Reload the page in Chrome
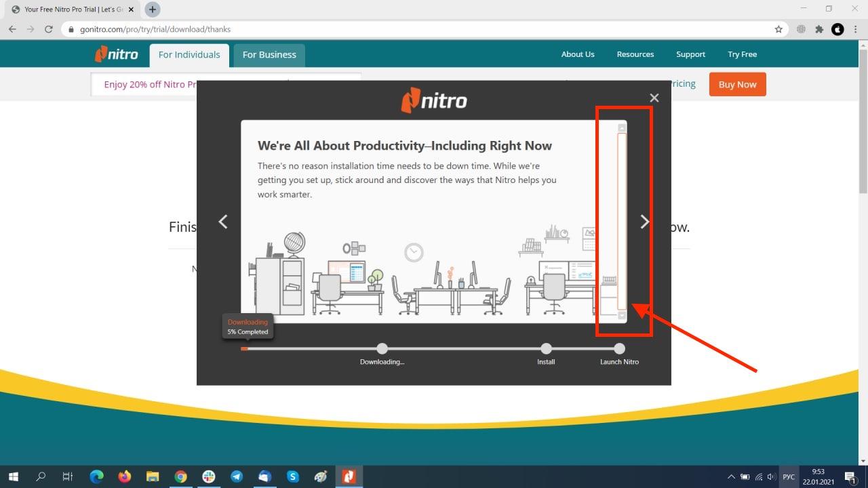This screenshot has width=868, height=488. click(48, 29)
